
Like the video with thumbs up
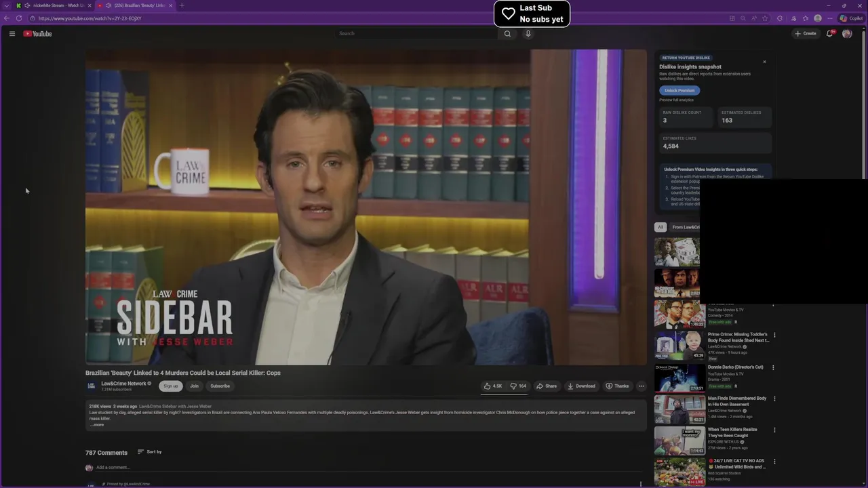coord(493,386)
